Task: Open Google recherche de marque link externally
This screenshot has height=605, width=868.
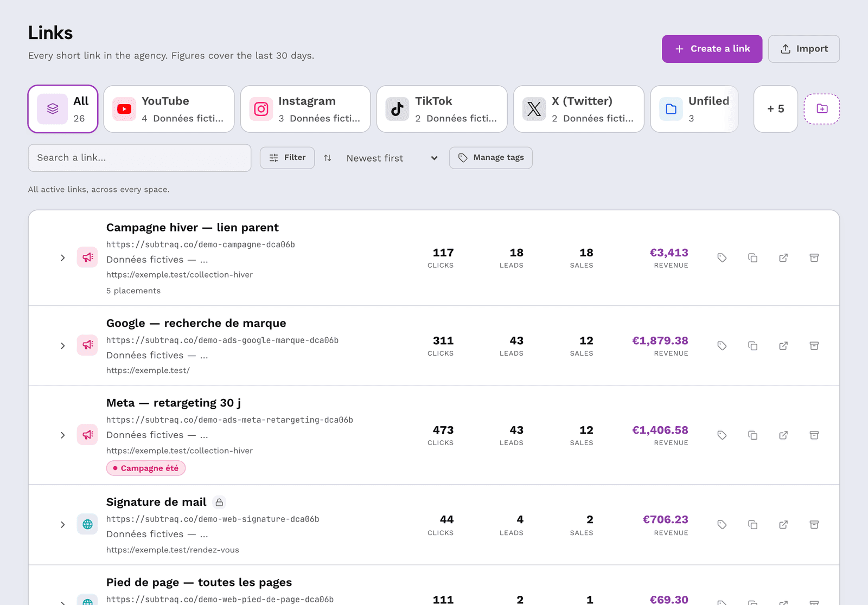Action: click(783, 346)
